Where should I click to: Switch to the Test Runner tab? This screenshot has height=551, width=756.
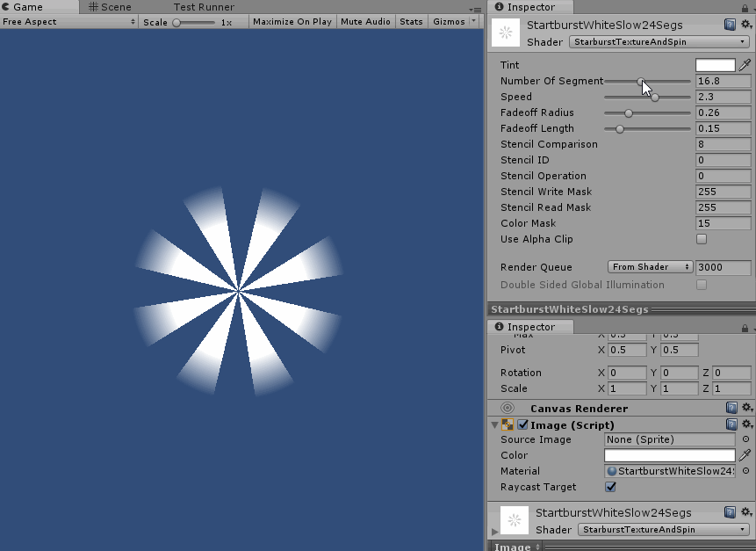tap(204, 7)
